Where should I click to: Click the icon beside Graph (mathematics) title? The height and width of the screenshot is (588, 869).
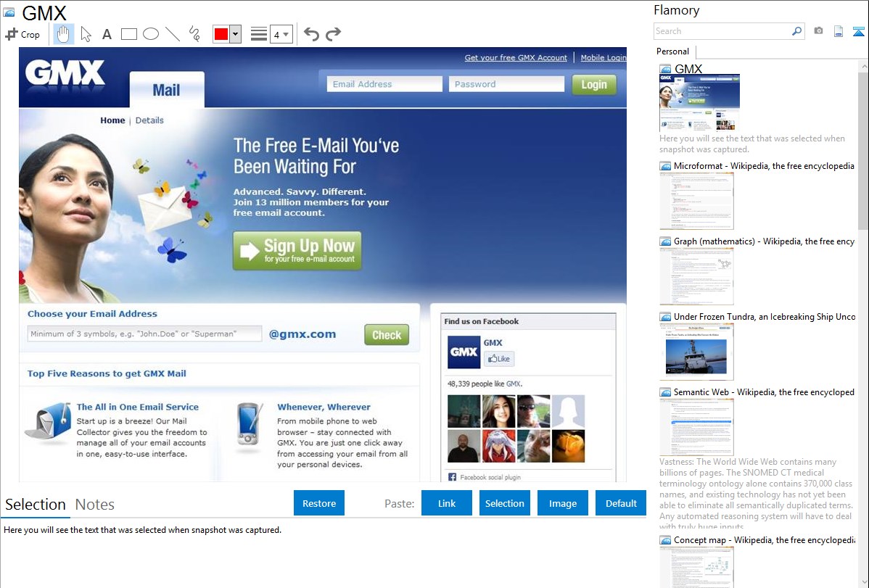click(665, 241)
